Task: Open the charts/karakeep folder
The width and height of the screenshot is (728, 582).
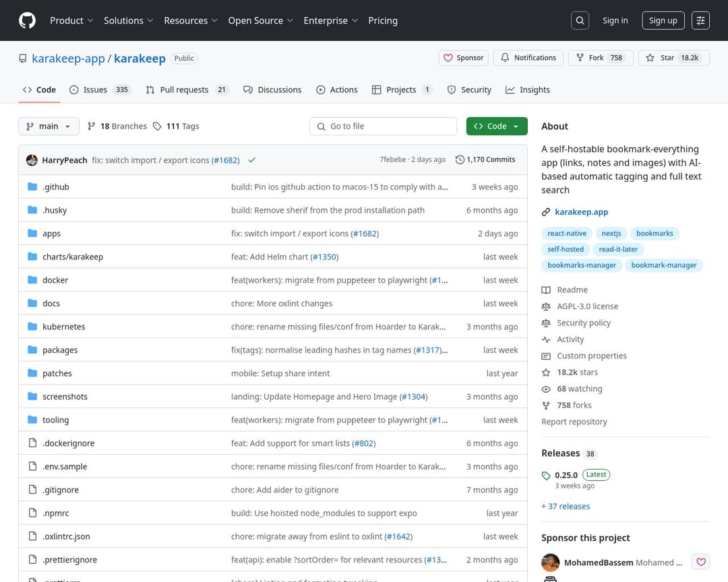Action: click(73, 257)
